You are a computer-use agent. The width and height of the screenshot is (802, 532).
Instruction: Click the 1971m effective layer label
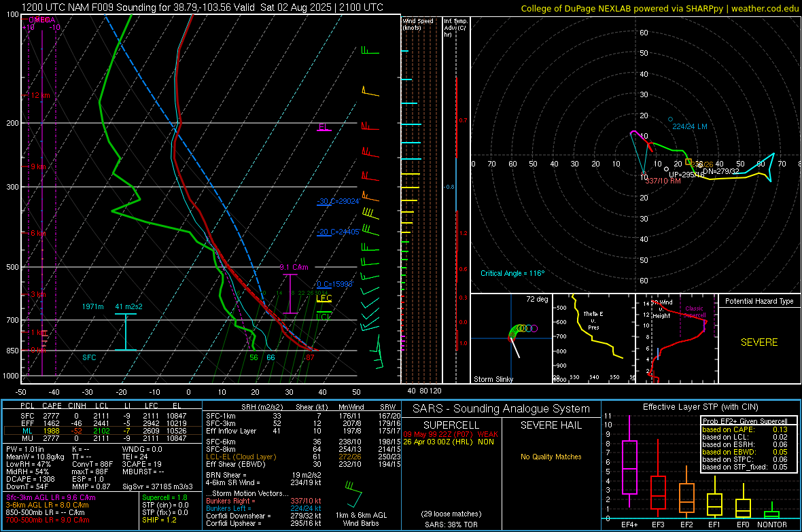click(93, 306)
